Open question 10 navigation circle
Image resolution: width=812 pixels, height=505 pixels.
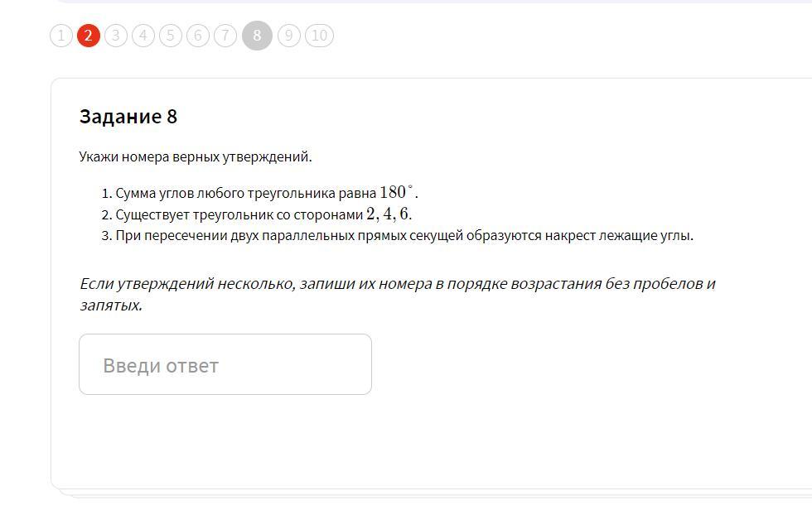point(320,36)
